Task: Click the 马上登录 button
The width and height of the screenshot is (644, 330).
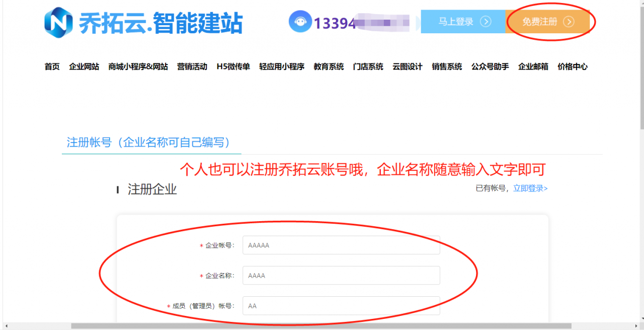Action: [x=463, y=22]
